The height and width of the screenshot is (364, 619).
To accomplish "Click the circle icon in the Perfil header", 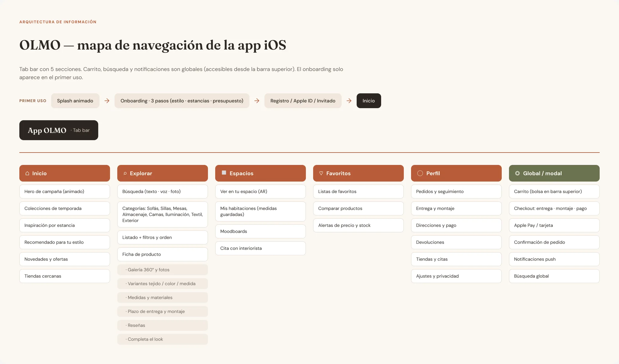I will pos(420,173).
